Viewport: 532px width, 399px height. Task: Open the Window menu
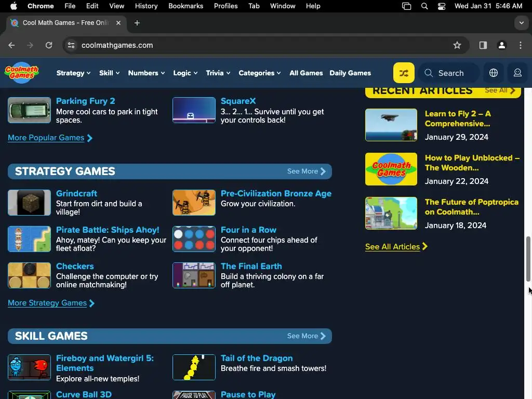tap(283, 6)
